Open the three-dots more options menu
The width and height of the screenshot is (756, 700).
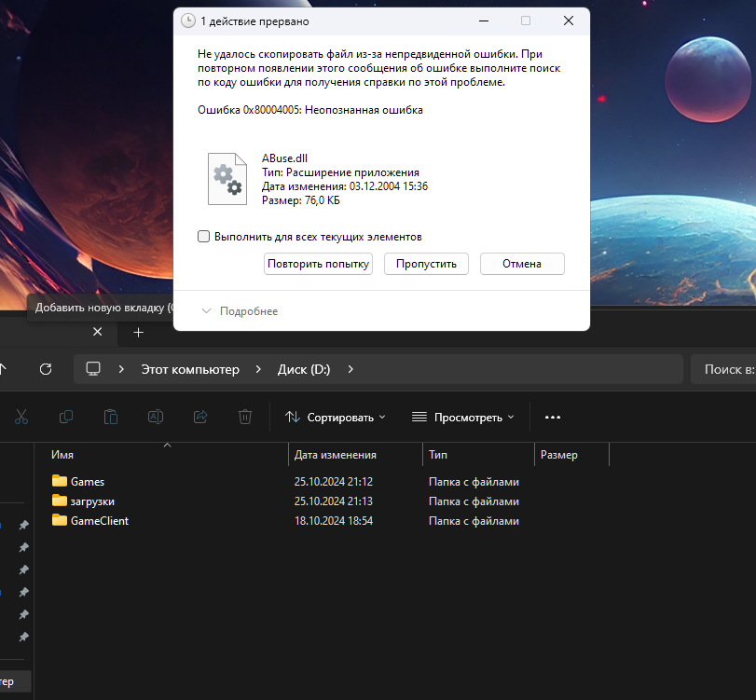click(x=553, y=418)
